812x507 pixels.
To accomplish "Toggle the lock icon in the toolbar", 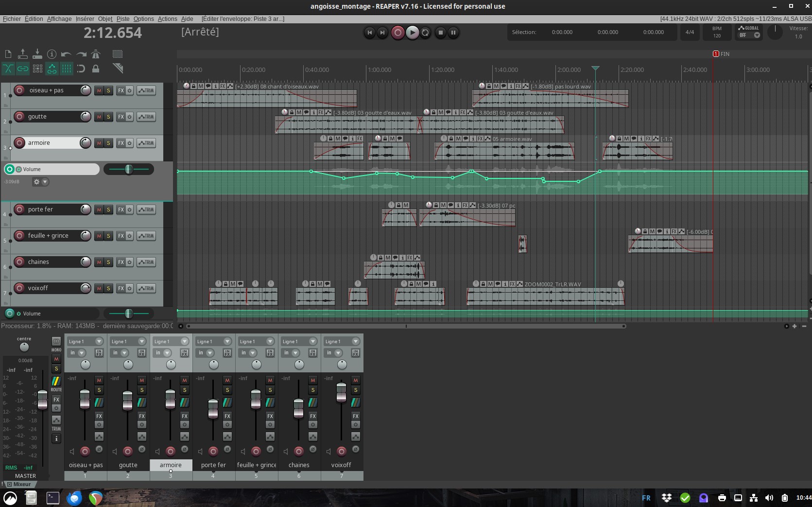I will point(96,69).
